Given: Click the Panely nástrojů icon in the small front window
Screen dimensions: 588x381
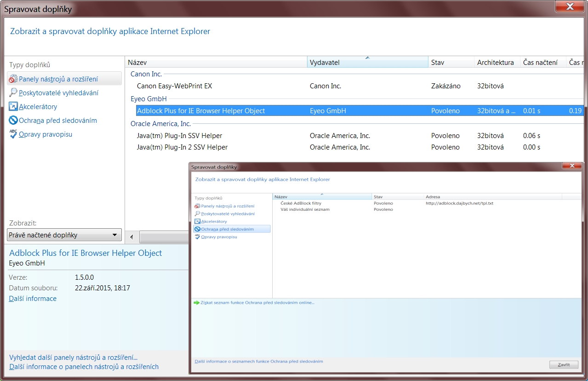Looking at the screenshot, I should point(197,206).
